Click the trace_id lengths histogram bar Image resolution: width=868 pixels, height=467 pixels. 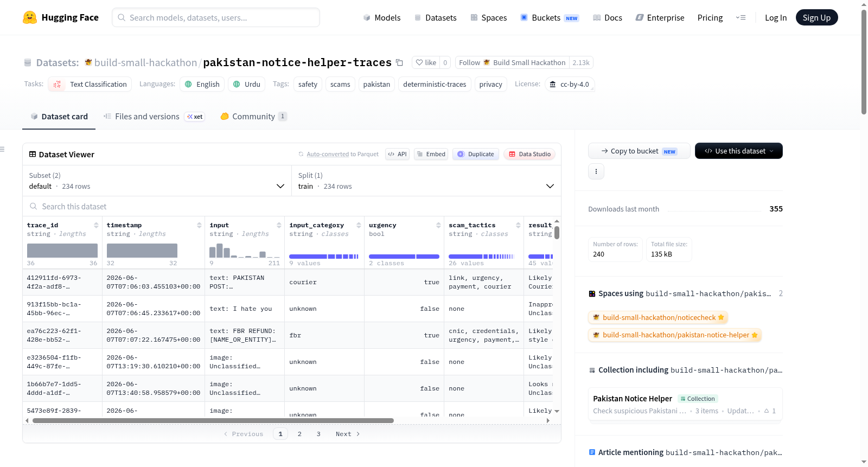pyautogui.click(x=62, y=251)
